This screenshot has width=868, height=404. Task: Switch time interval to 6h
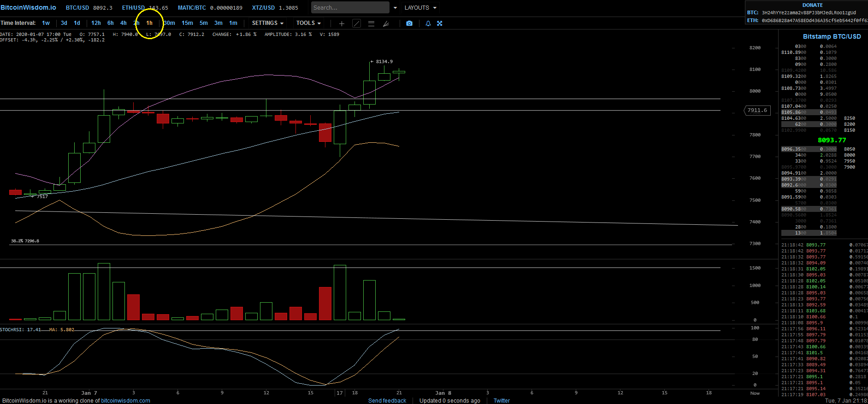(111, 23)
